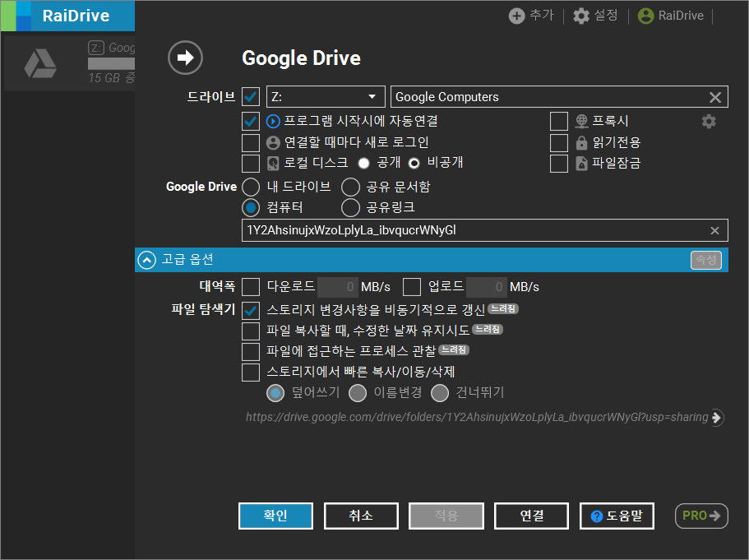Image resolution: width=749 pixels, height=560 pixels.
Task: Select 공유 문서함 radio option
Action: (x=350, y=187)
